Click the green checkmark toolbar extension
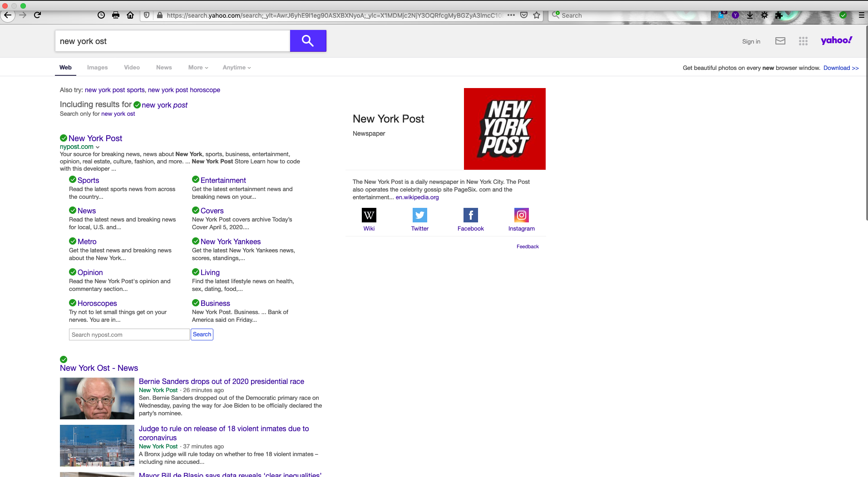 pos(843,15)
